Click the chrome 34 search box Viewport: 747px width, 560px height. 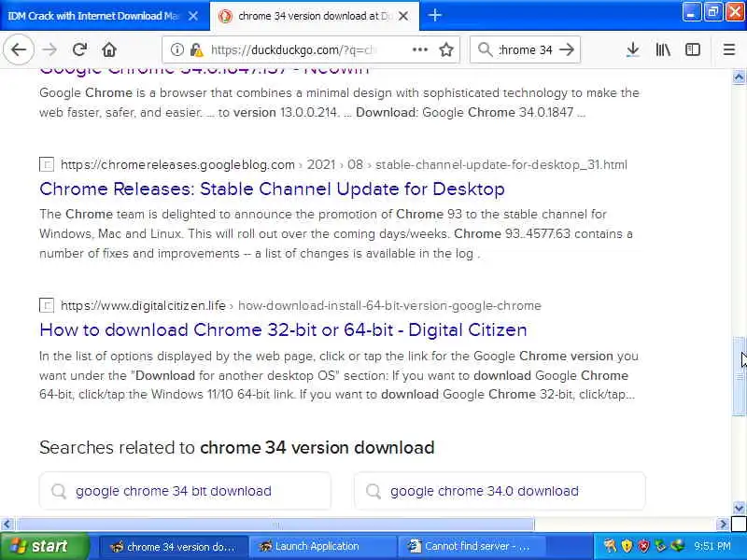click(x=526, y=49)
